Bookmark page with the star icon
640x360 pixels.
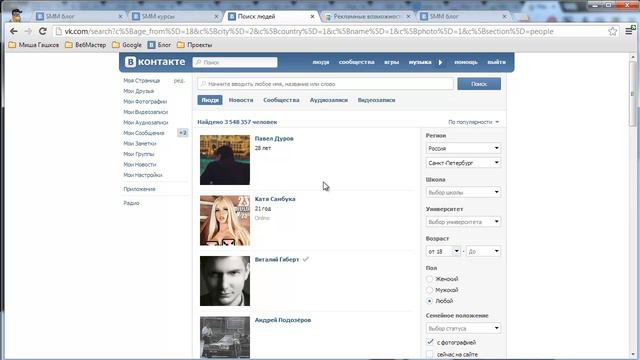(x=612, y=31)
